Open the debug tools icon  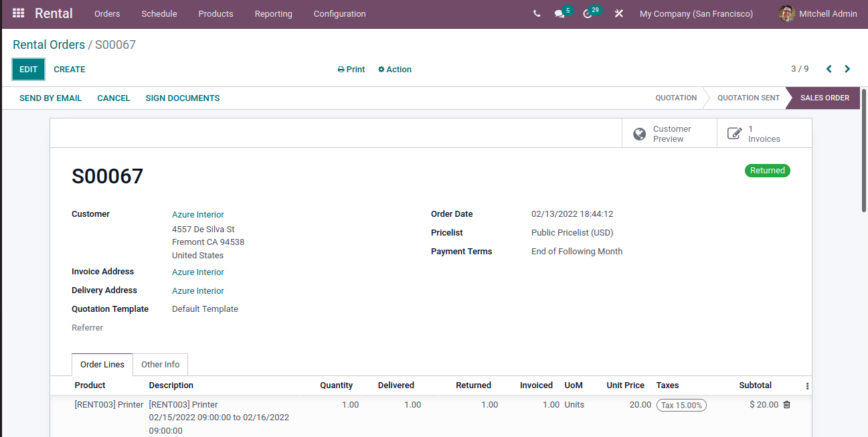pyautogui.click(x=619, y=13)
